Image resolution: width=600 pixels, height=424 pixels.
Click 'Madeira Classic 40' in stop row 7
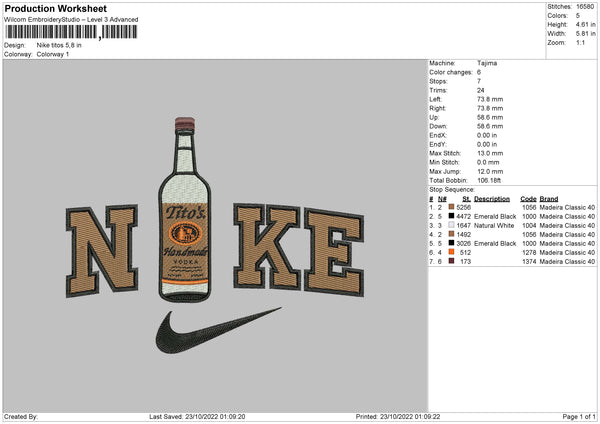click(567, 261)
